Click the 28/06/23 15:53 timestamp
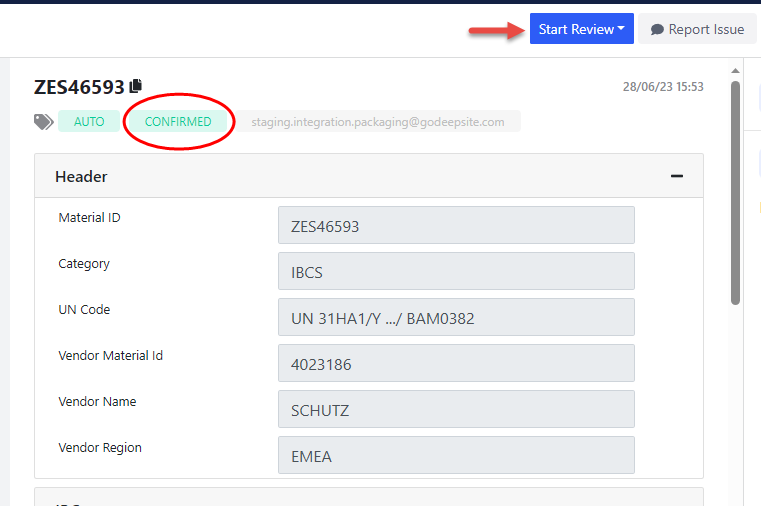 click(x=663, y=87)
